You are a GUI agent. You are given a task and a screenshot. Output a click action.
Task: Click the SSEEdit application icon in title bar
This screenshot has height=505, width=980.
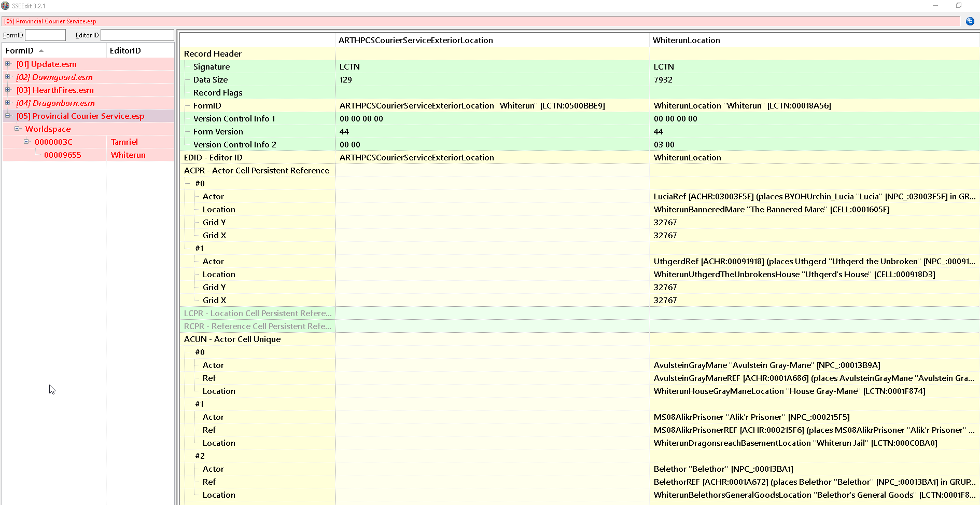coord(5,6)
